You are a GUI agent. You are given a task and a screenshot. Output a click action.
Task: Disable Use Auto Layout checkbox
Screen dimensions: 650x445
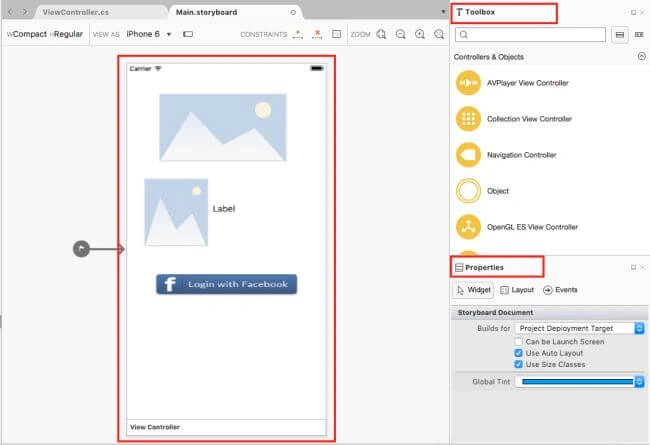(518, 353)
